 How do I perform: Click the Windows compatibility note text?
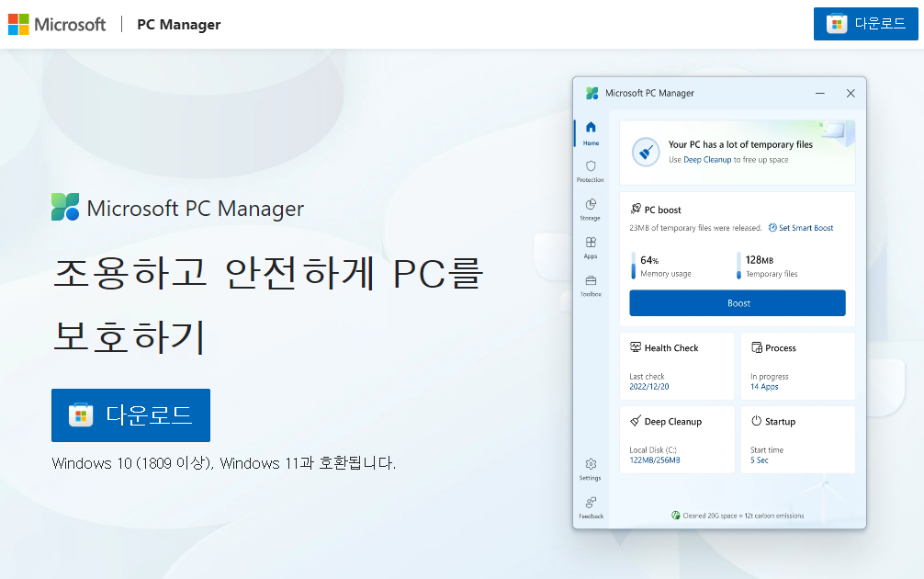224,463
